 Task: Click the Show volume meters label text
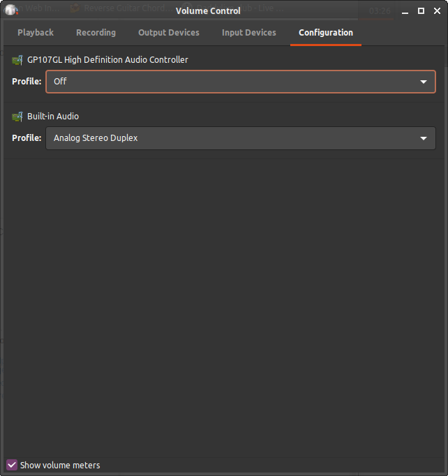coord(60,466)
